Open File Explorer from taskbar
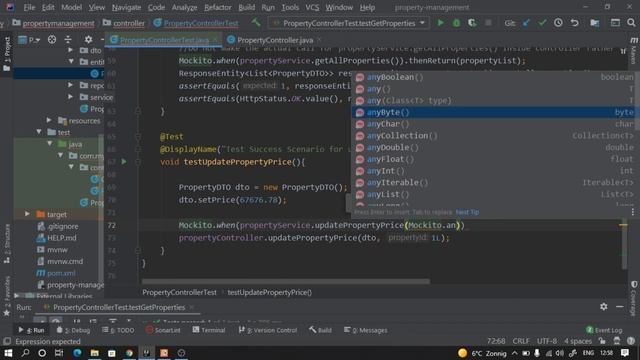Image resolution: width=640 pixels, height=360 pixels. coord(95,353)
